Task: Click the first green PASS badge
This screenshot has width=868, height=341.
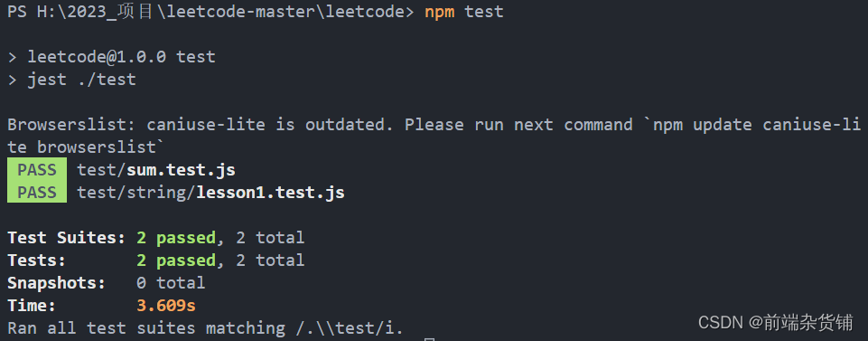Action: [37, 170]
